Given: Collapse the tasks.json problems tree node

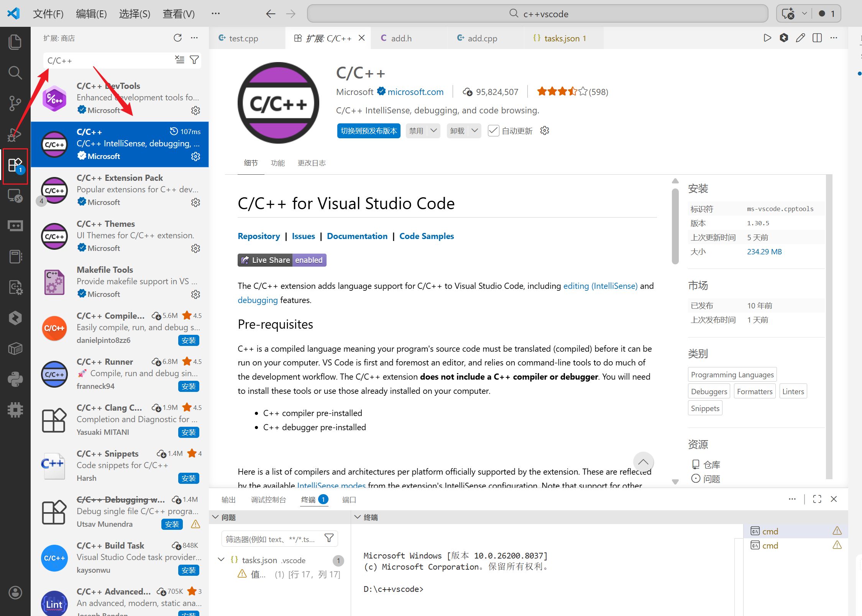Looking at the screenshot, I should tap(221, 560).
